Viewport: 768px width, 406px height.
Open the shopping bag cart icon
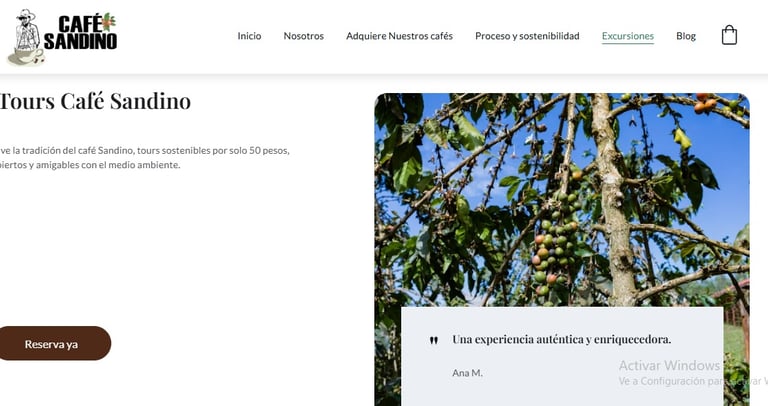pos(729,35)
